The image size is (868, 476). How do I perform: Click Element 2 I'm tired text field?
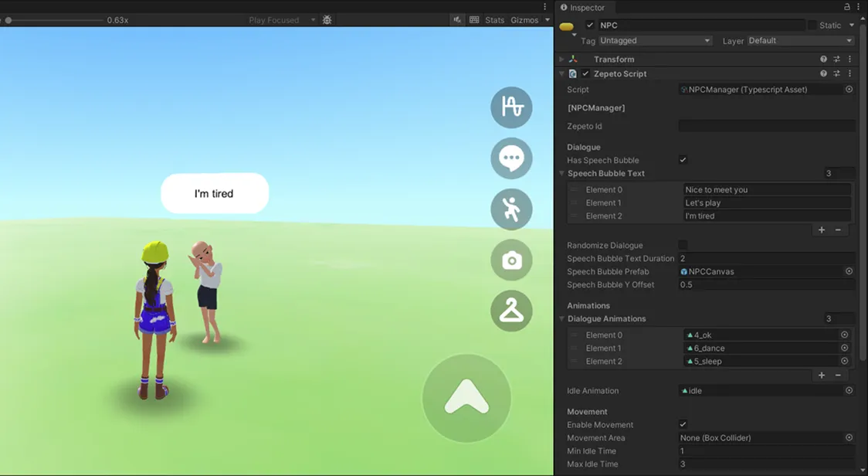(x=768, y=216)
